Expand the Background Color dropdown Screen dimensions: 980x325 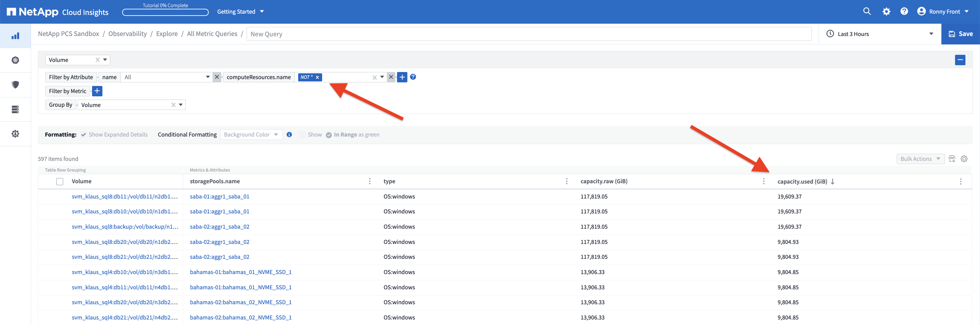(x=251, y=135)
